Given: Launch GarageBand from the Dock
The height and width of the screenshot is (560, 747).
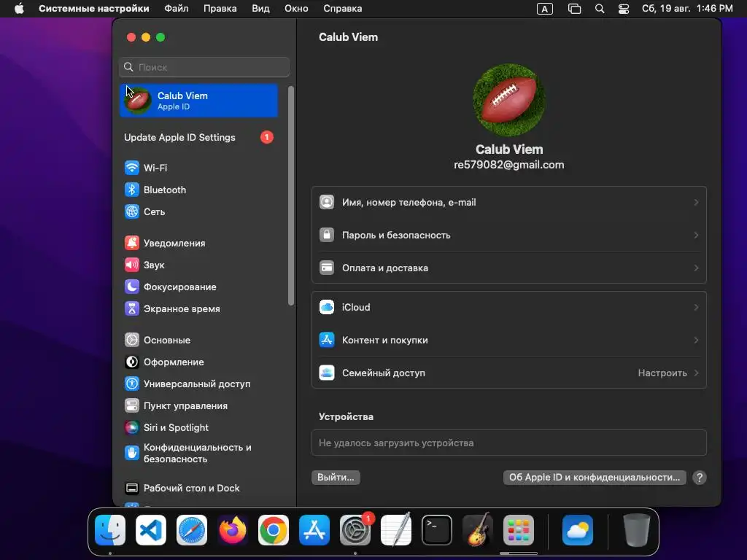Looking at the screenshot, I should tap(478, 530).
